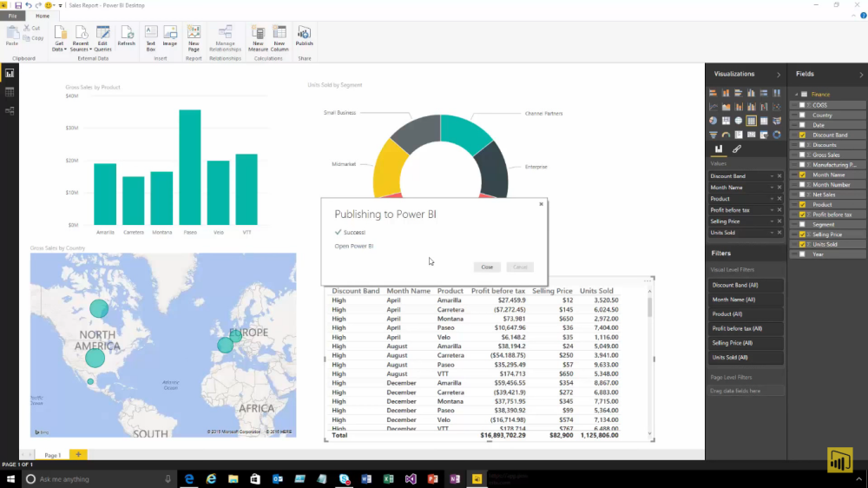Insert a Text Box from the ribbon
The width and height of the screenshot is (868, 488).
[x=150, y=38]
